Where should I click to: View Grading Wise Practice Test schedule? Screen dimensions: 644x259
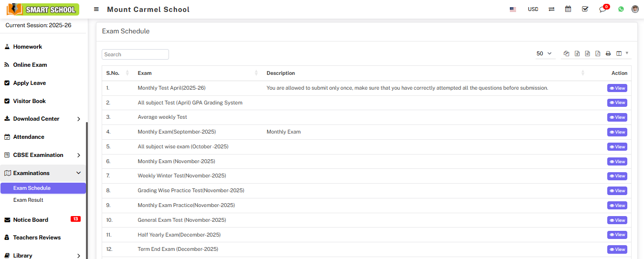click(x=617, y=191)
